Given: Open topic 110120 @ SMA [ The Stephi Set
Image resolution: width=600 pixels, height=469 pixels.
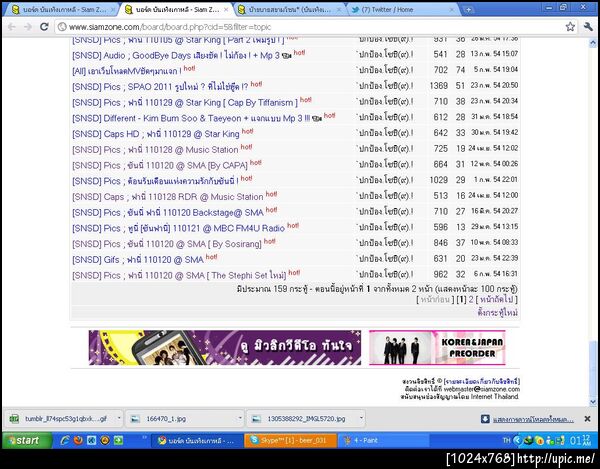Looking at the screenshot, I should click(179, 275).
